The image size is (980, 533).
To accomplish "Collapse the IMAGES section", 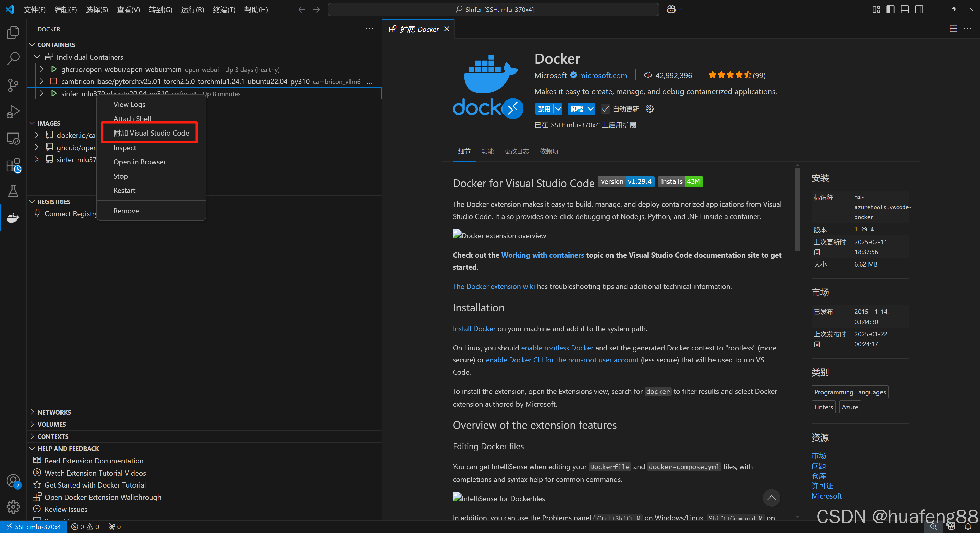I will (32, 123).
